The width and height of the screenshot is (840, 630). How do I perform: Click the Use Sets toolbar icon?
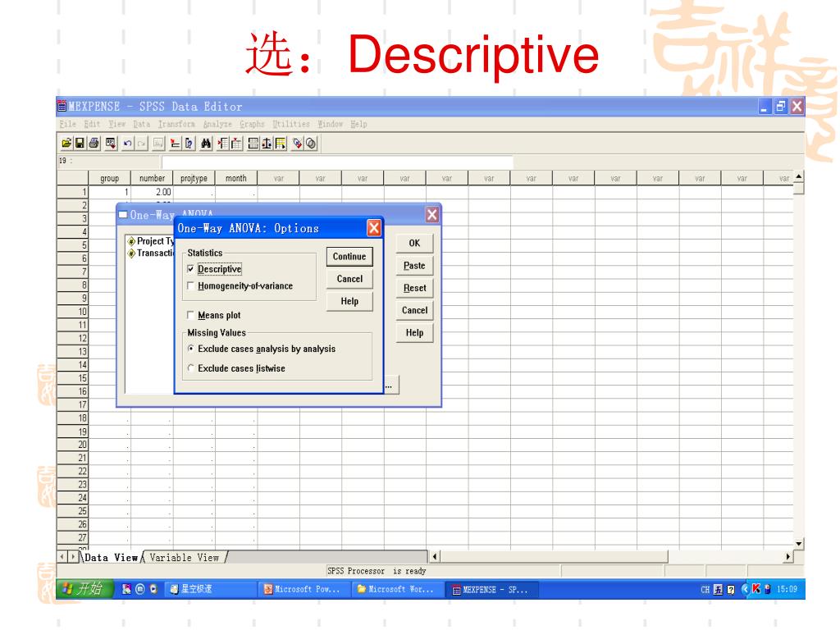tap(311, 144)
